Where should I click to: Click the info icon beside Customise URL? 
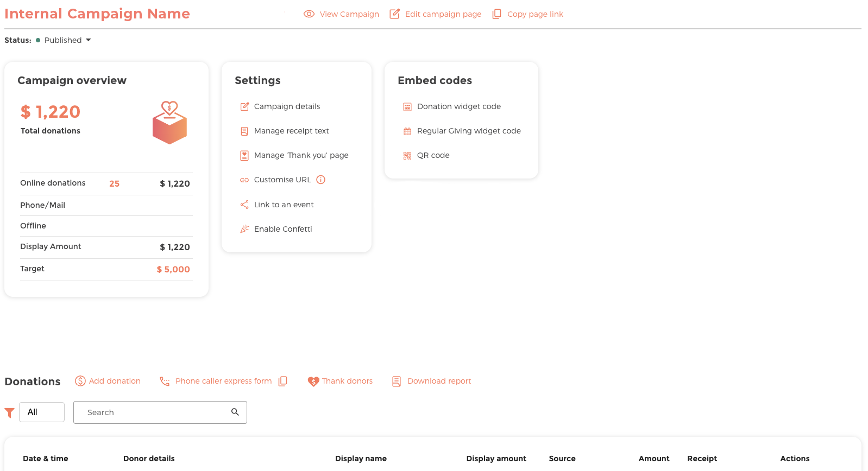[x=321, y=180]
